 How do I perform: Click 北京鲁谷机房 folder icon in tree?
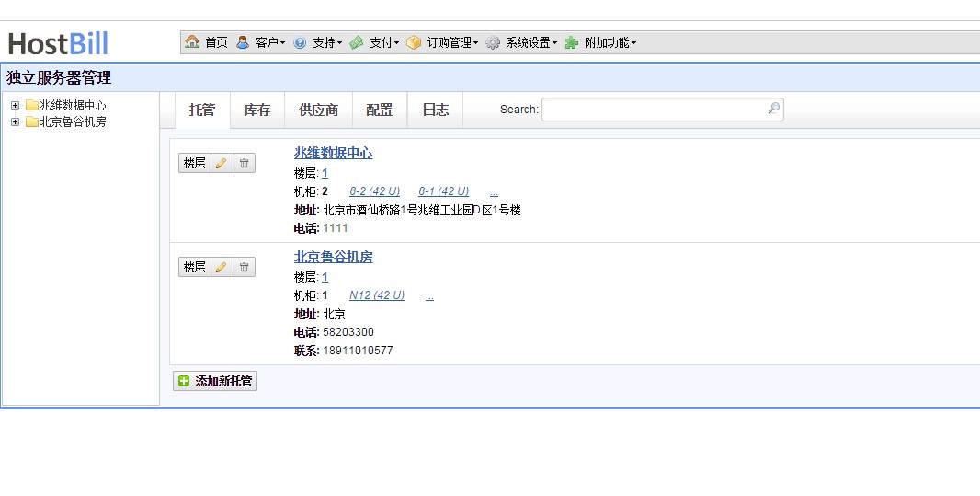[32, 121]
